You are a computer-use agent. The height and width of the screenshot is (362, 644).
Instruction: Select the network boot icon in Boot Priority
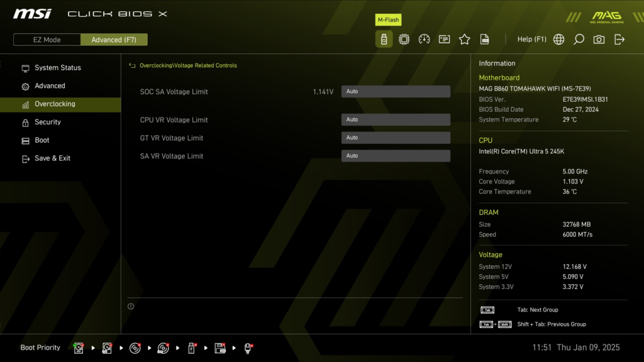(x=248, y=347)
